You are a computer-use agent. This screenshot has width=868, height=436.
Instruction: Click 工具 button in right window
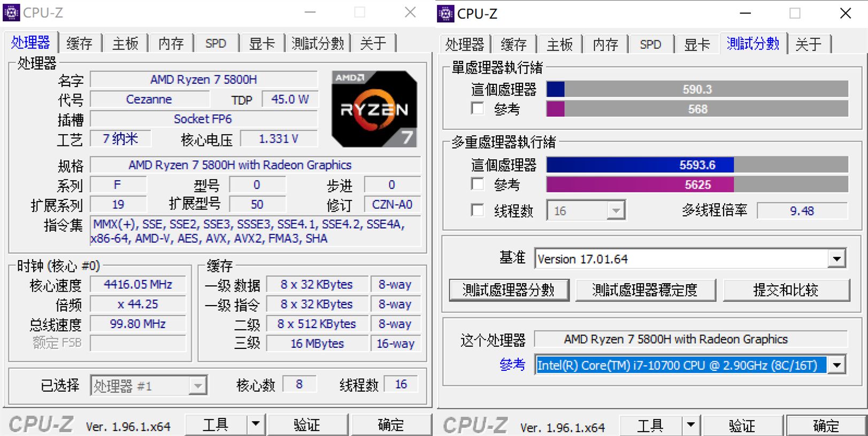click(651, 425)
